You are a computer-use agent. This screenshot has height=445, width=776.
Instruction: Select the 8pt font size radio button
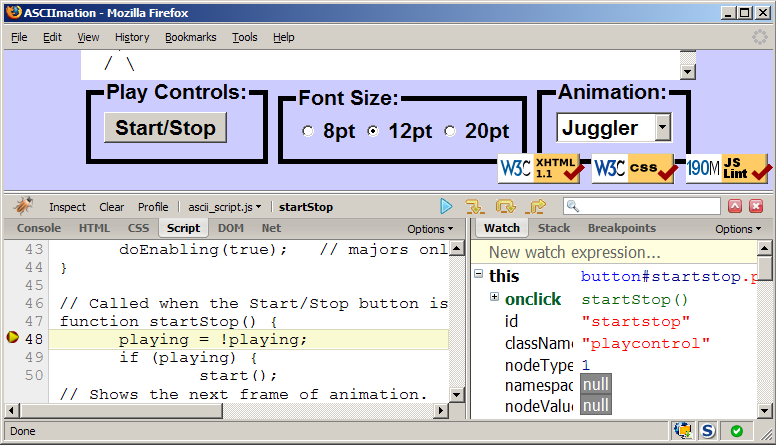pyautogui.click(x=308, y=131)
